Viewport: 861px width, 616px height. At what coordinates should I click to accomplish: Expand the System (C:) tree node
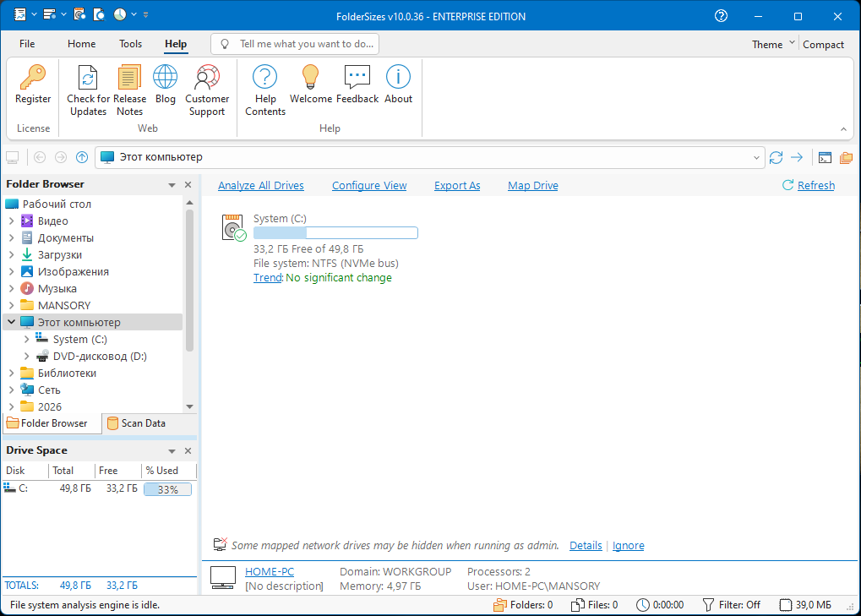click(27, 340)
